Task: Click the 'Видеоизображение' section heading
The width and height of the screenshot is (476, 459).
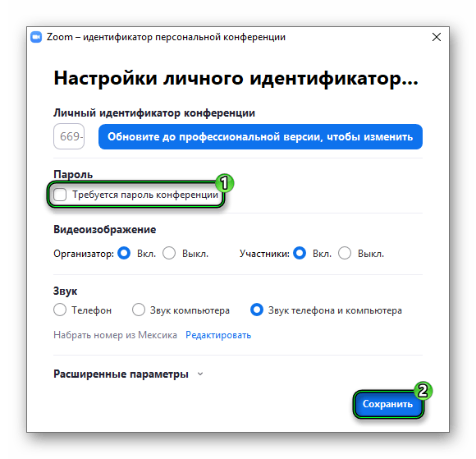Action: point(105,229)
